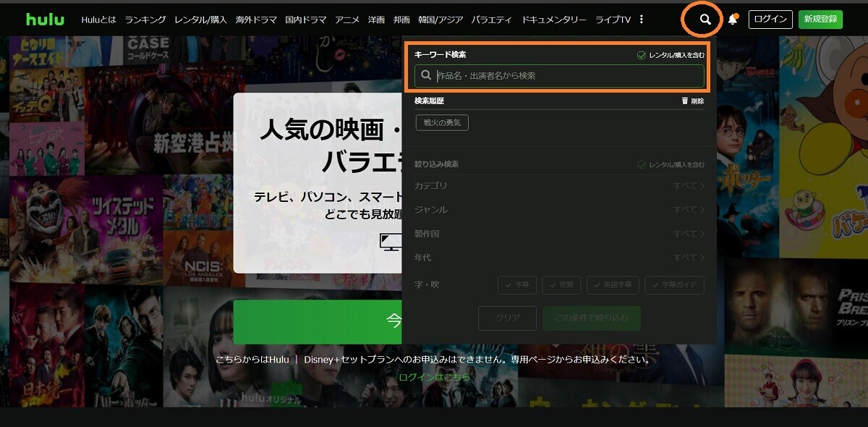Select 国内ドラマ in the navigation
Screen dimensions: 868x427
coord(305,20)
